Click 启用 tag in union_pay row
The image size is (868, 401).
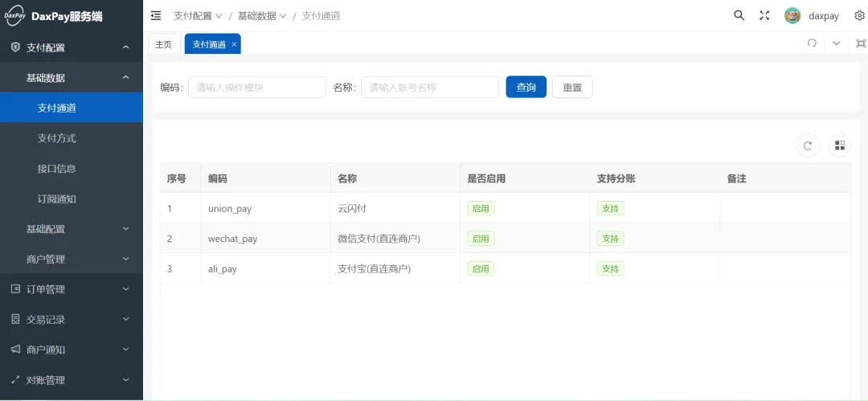pyautogui.click(x=481, y=208)
